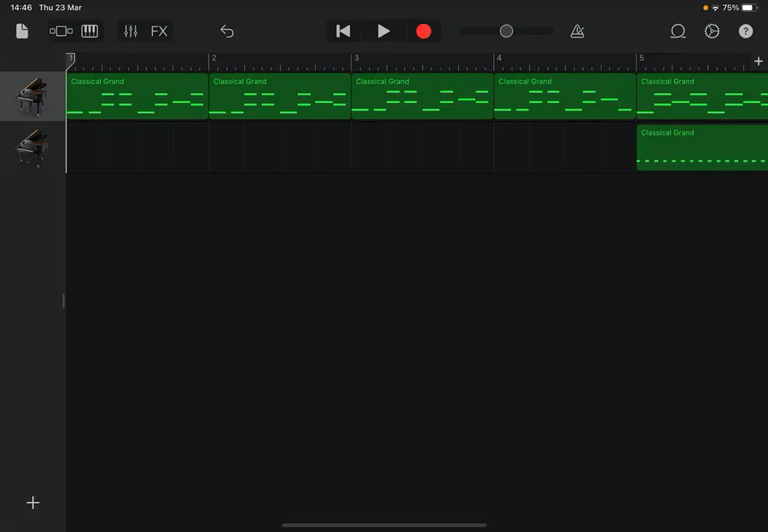The image size is (768, 532).
Task: Select the second Classical Grand piano track header
Action: tap(32, 147)
